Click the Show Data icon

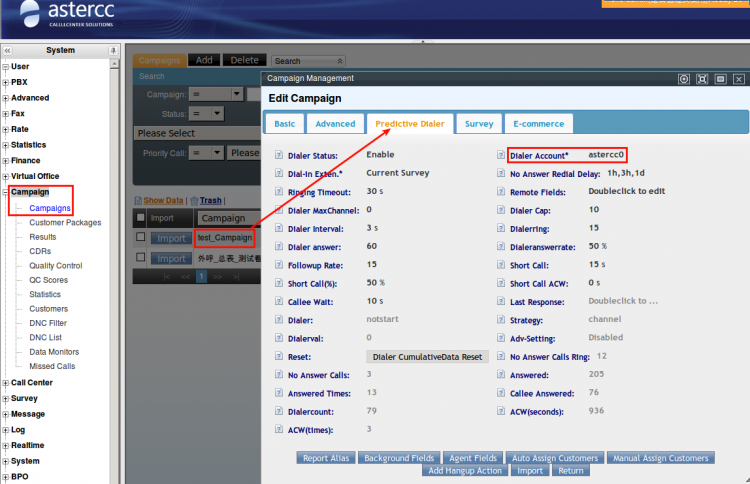click(139, 200)
